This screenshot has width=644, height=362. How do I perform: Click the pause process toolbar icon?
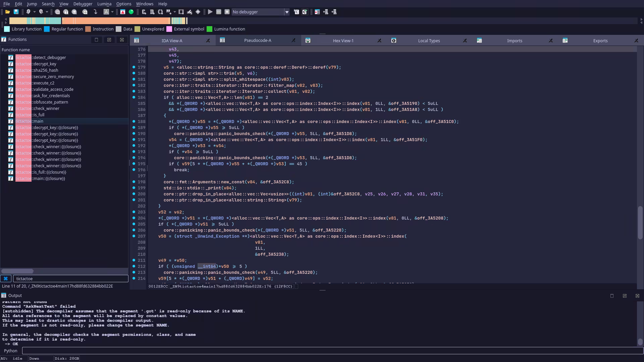coord(219,12)
